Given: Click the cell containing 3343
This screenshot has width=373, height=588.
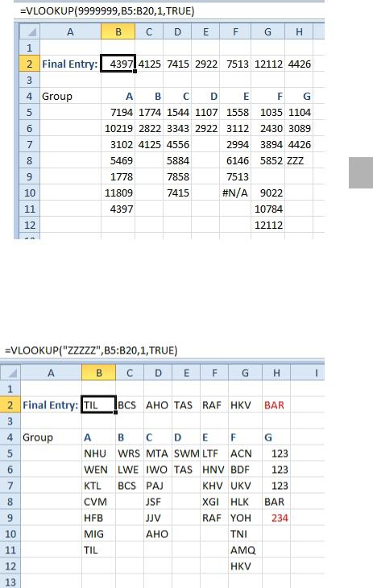Looking at the screenshot, I should pyautogui.click(x=177, y=128).
